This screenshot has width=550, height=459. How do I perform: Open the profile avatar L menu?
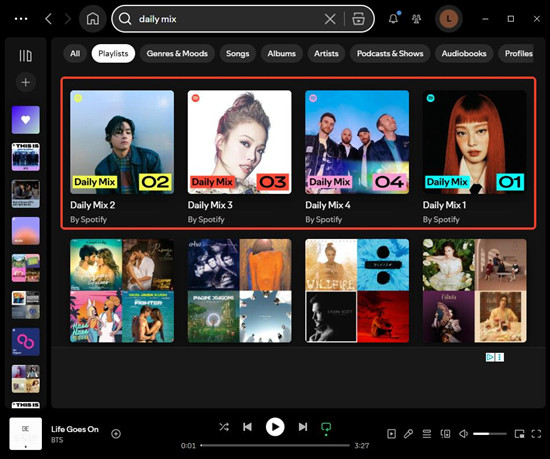tap(448, 19)
